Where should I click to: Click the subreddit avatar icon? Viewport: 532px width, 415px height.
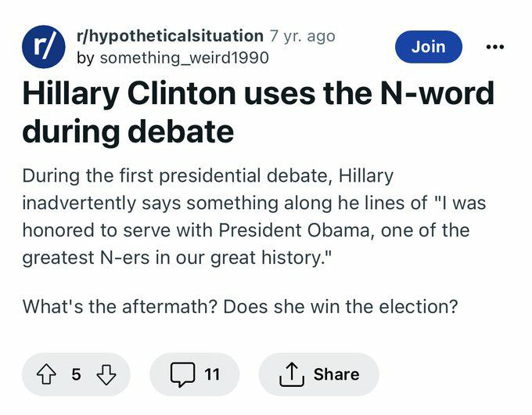pyautogui.click(x=43, y=46)
